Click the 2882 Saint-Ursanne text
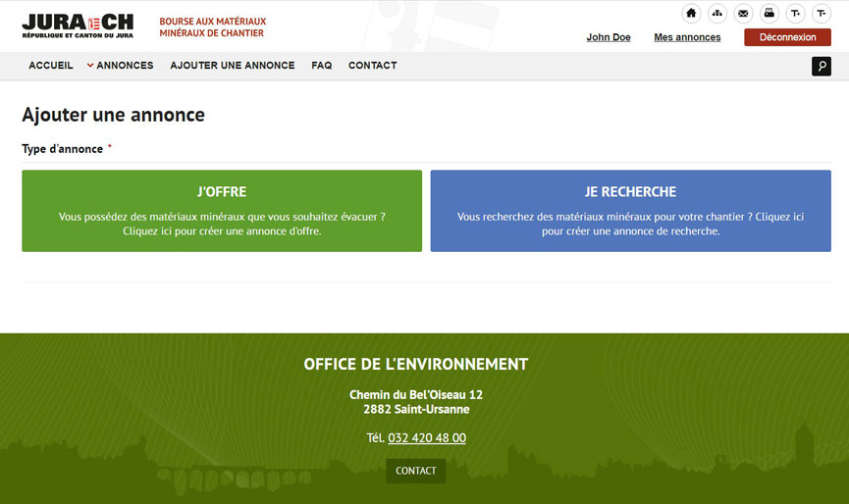849x504 pixels. click(416, 409)
